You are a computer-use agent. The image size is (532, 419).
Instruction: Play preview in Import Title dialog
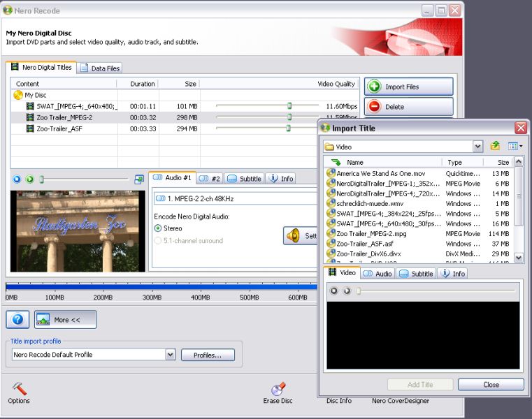tap(347, 291)
